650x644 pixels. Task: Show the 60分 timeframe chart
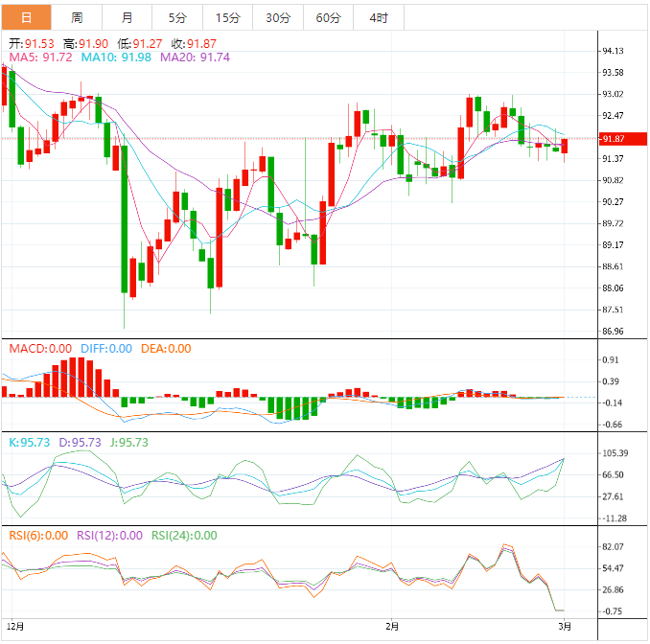[x=328, y=17]
